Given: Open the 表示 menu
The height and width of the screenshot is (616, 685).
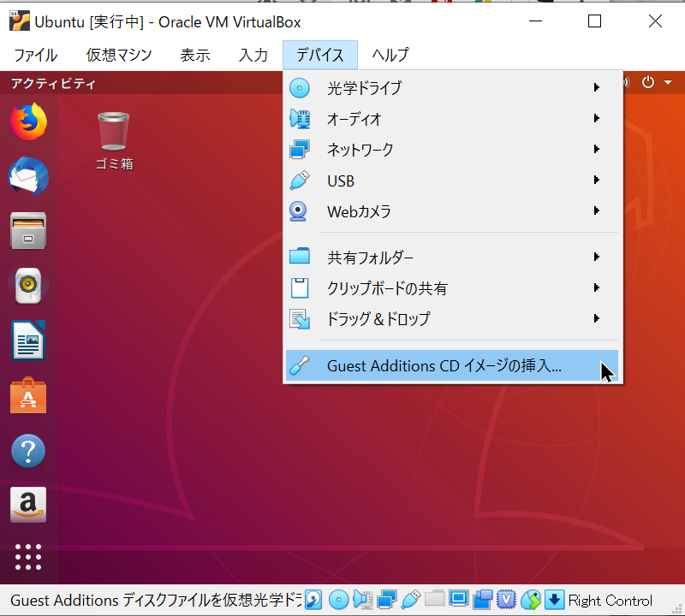Looking at the screenshot, I should click(x=195, y=55).
